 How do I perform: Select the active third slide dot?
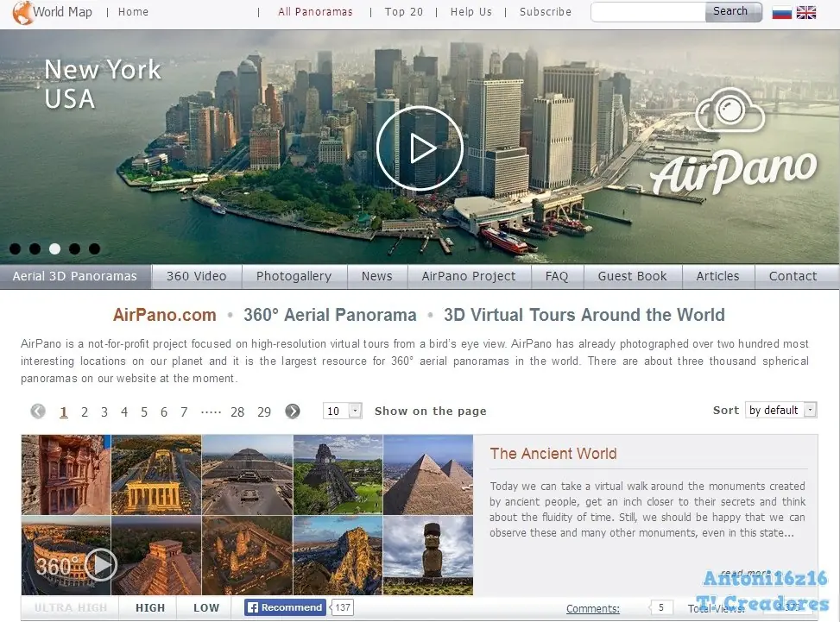tap(54, 249)
